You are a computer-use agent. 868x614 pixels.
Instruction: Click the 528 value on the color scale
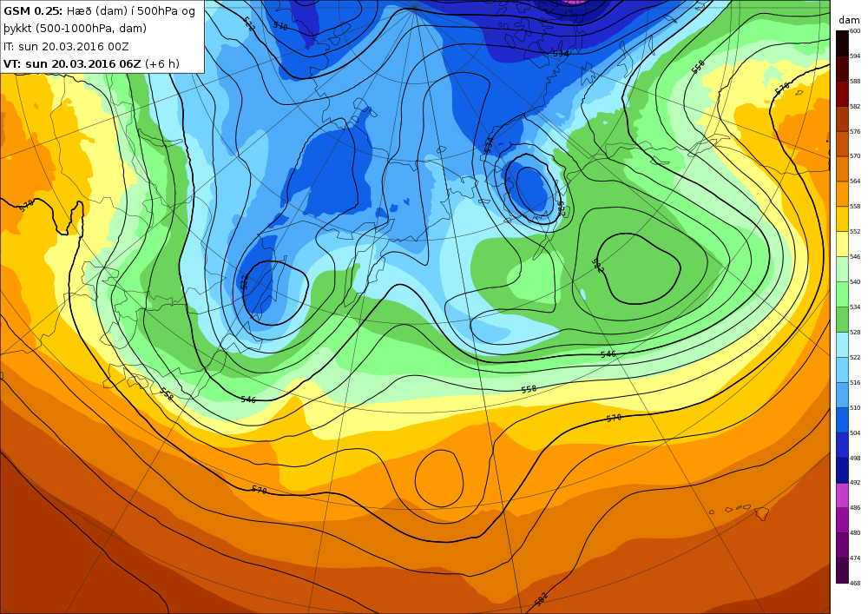coord(855,333)
